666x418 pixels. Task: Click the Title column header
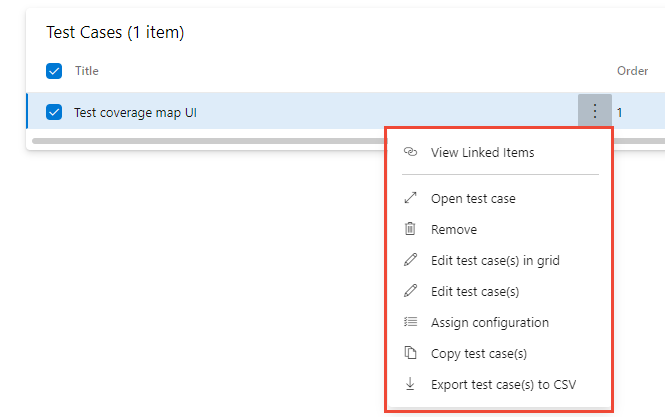[x=87, y=71]
